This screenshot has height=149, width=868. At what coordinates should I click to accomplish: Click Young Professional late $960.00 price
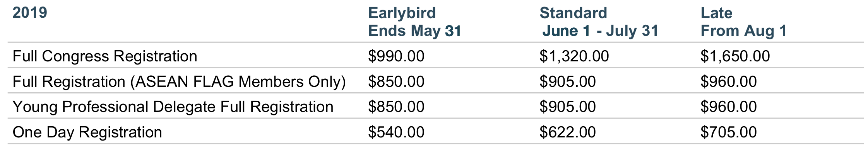729,107
